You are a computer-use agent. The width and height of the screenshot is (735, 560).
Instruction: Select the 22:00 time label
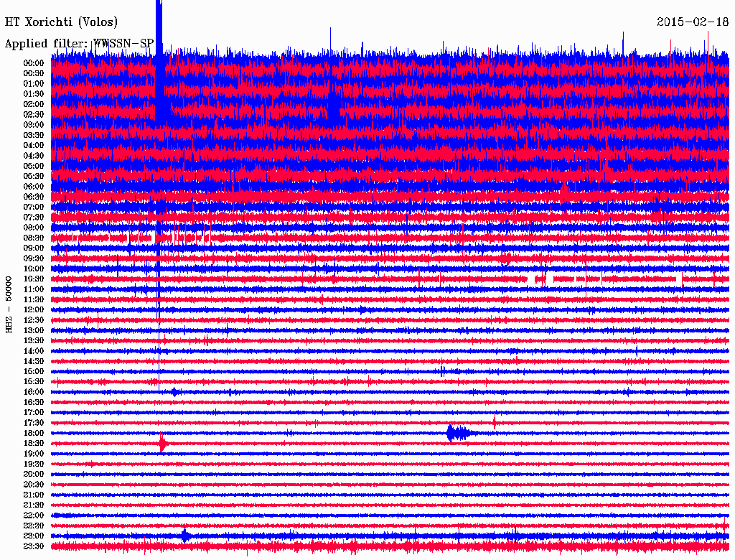point(34,515)
